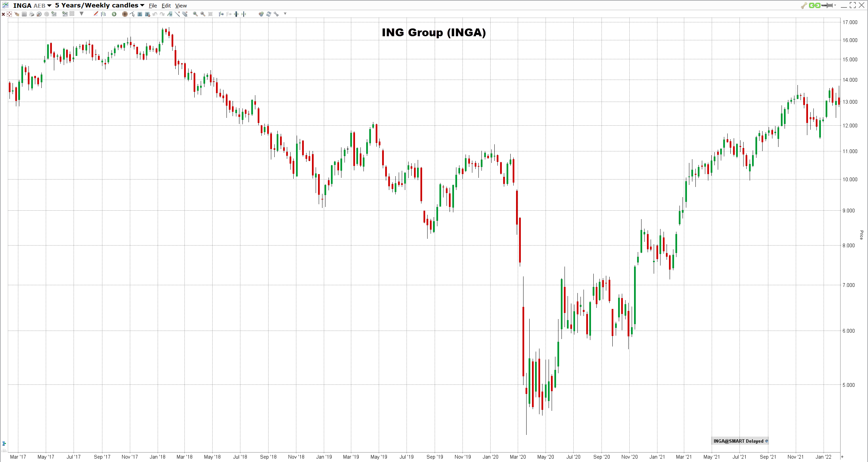The width and height of the screenshot is (868, 462).
Task: Select the line-with-cursor selection tool
Action: 132,14
